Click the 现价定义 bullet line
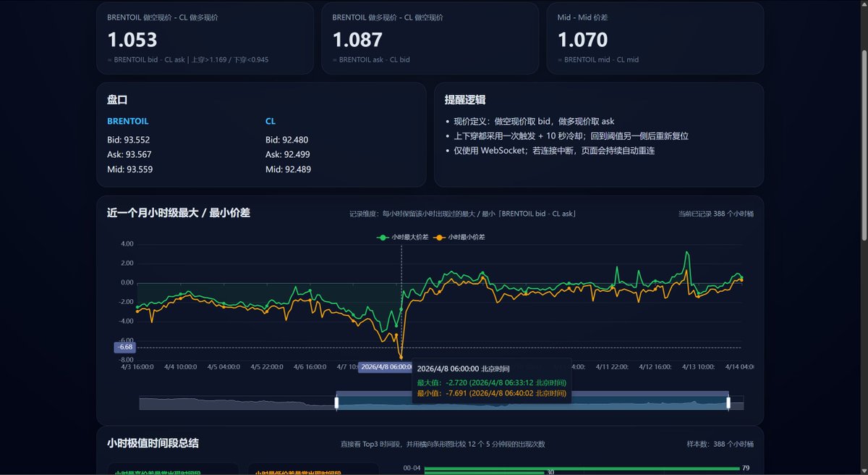 point(534,121)
